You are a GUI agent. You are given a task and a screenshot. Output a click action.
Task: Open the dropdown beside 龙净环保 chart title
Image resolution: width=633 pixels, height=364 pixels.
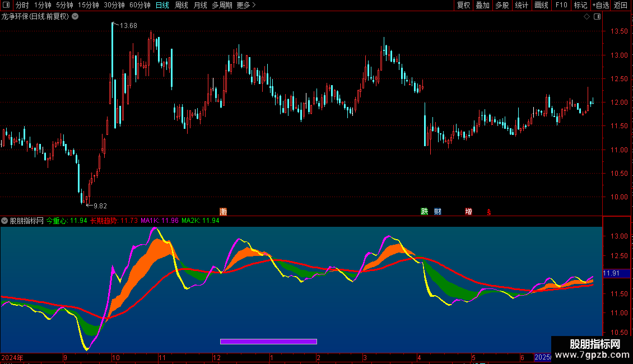point(75,17)
